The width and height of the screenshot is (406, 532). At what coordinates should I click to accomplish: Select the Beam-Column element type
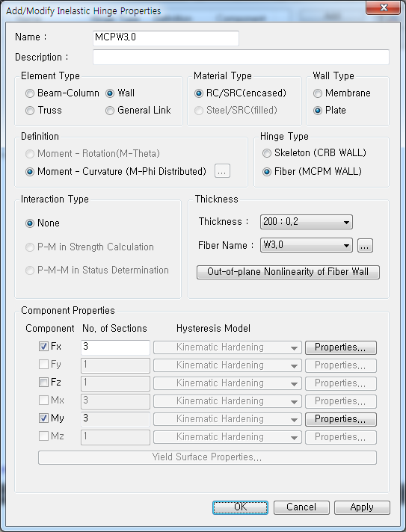tap(30, 93)
